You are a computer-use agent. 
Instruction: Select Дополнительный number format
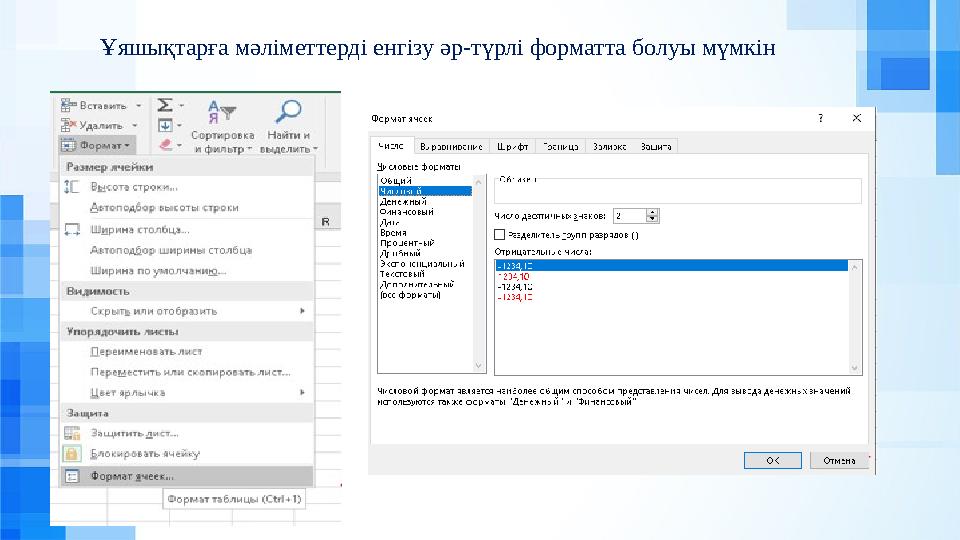click(x=425, y=284)
